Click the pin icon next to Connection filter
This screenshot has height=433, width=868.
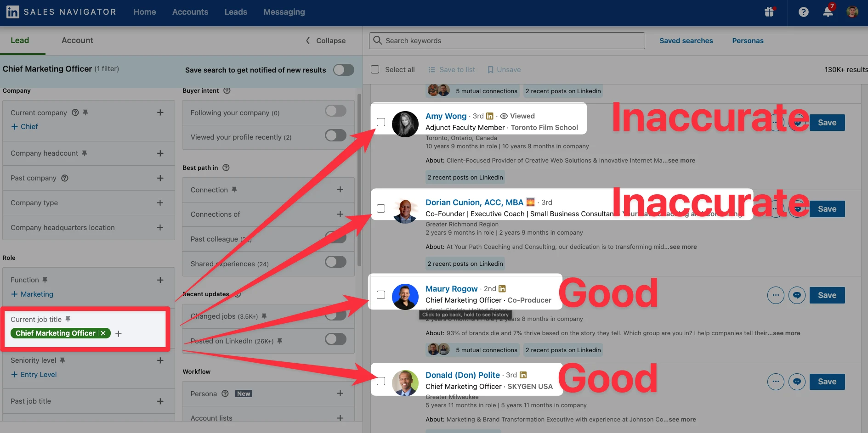[x=234, y=190]
